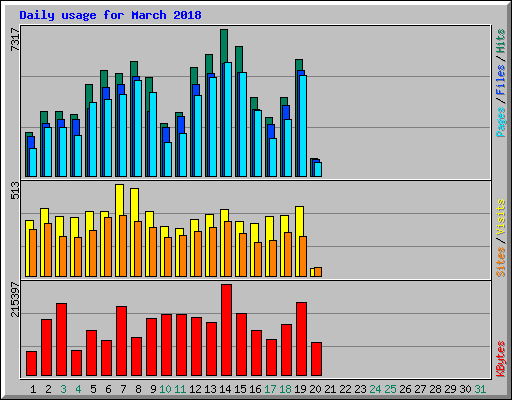This screenshot has height=400, width=512.
Task: Select day 8 on the date axis
Action: point(138,389)
